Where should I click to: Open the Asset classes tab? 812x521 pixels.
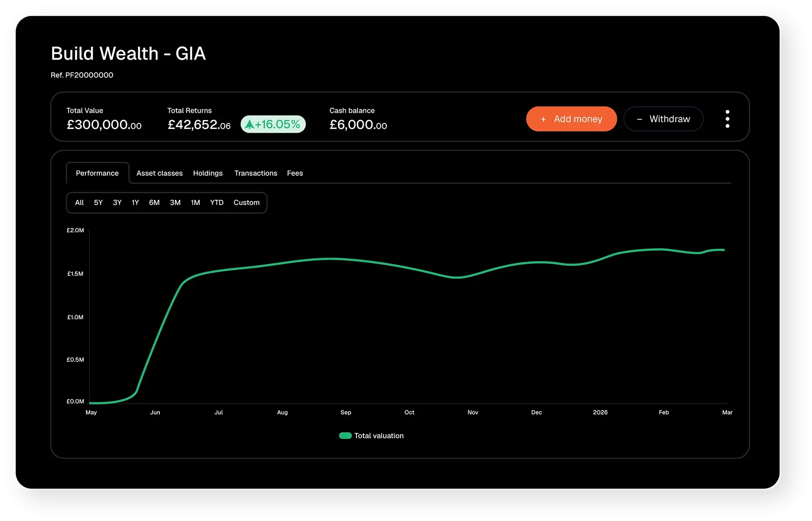159,173
